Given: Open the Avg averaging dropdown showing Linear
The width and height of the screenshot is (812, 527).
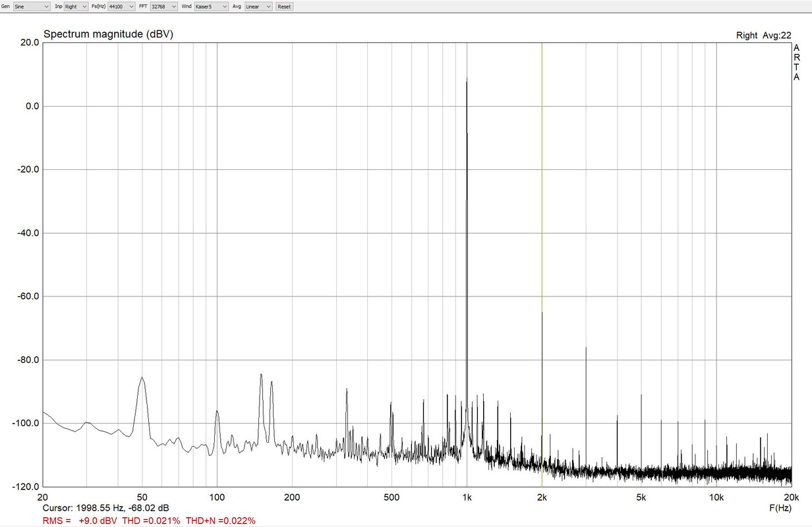Looking at the screenshot, I should [x=258, y=6].
